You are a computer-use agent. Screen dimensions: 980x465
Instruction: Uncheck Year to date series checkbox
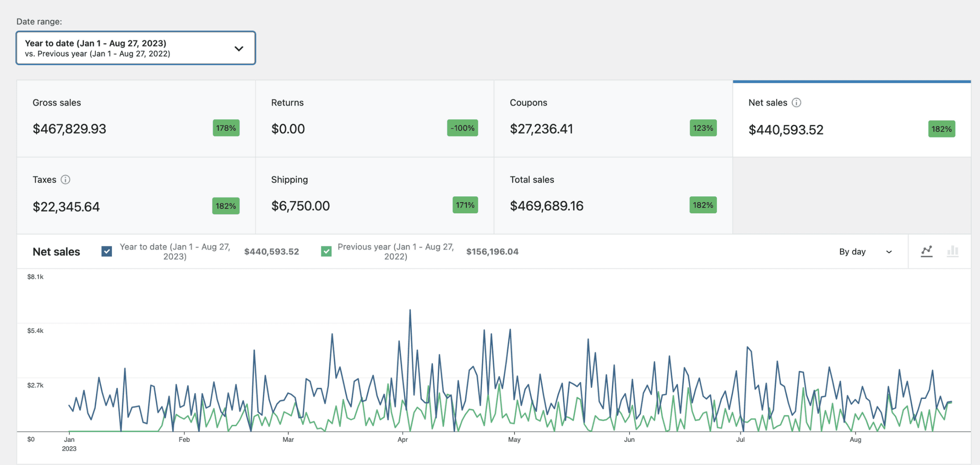tap(107, 251)
